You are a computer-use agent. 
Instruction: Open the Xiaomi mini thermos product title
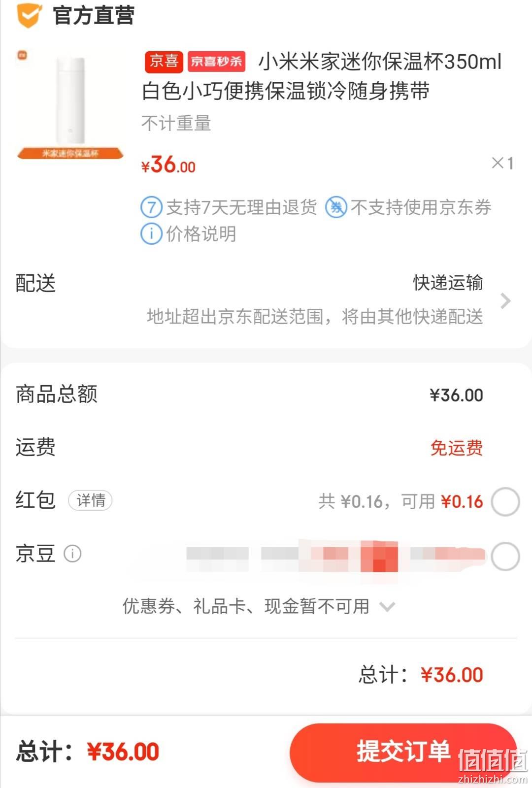coord(322,76)
